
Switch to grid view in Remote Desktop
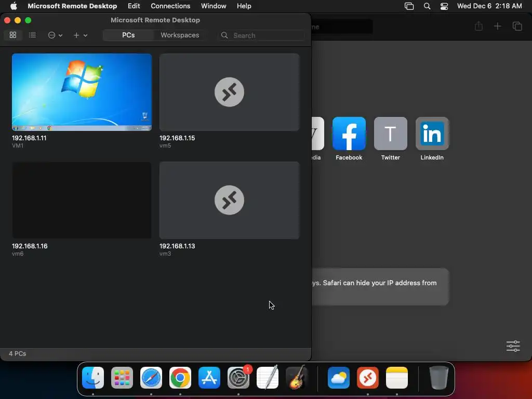click(x=13, y=35)
